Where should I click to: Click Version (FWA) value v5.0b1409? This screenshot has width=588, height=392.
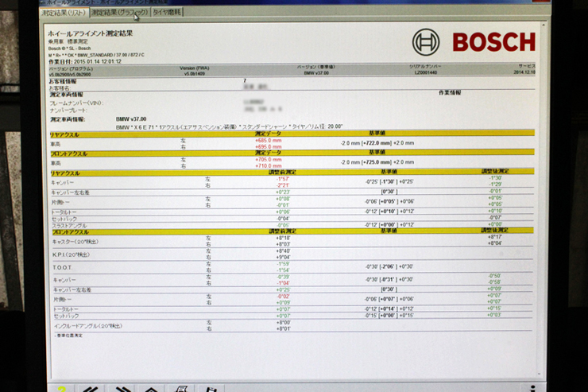click(194, 74)
